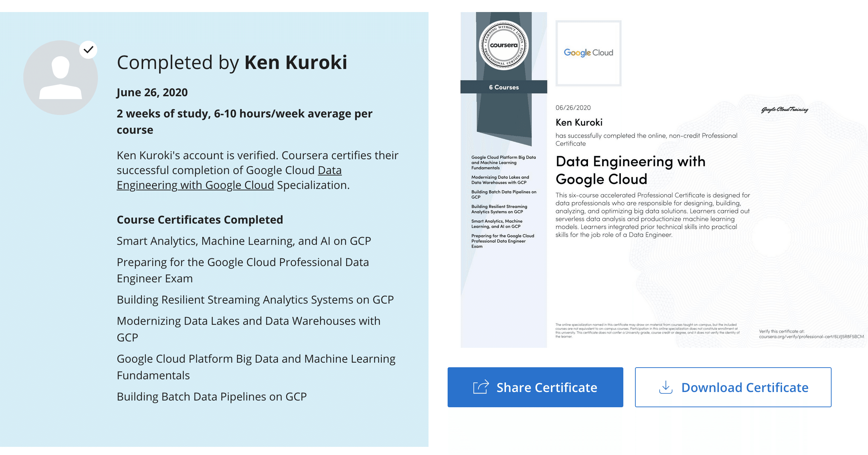Click the share arrow icon
The image size is (868, 455).
click(x=481, y=387)
